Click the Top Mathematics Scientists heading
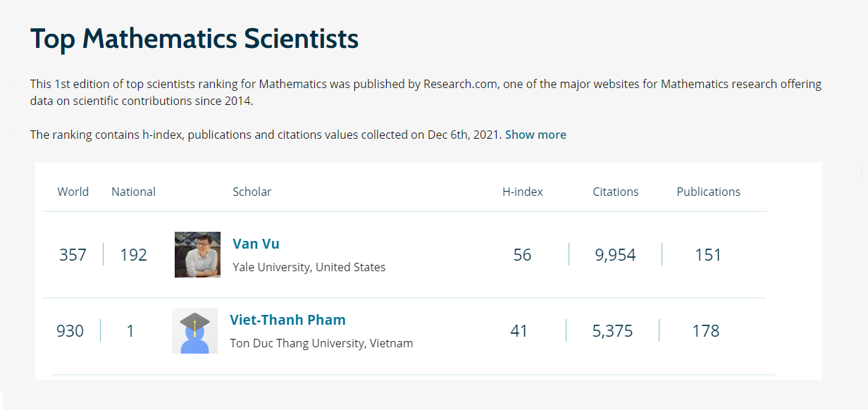 coord(194,38)
